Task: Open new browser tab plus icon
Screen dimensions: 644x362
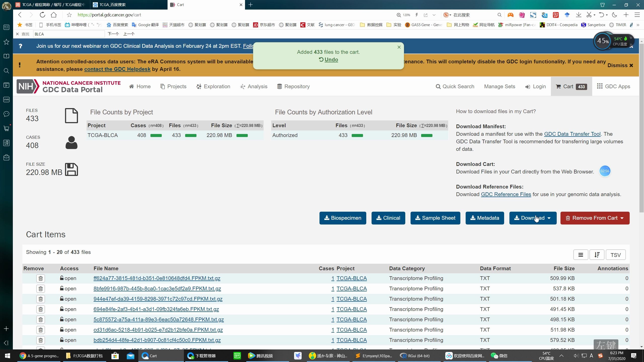Action: point(251,5)
